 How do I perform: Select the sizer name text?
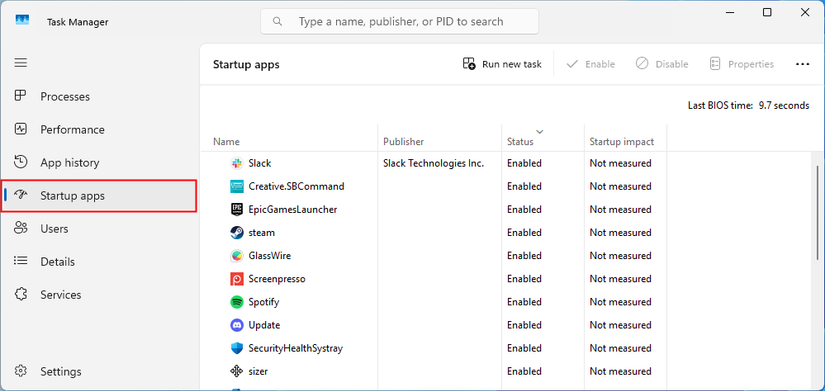(258, 372)
